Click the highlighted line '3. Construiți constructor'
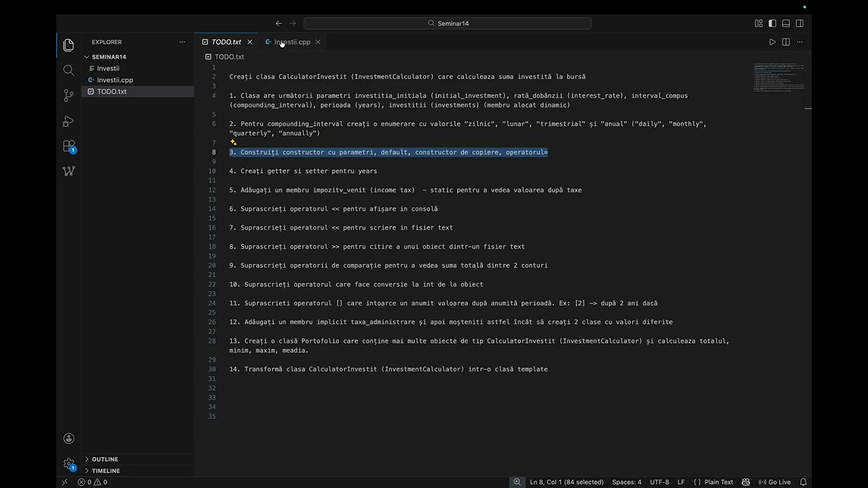Viewport: 868px width, 488px height. click(389, 152)
